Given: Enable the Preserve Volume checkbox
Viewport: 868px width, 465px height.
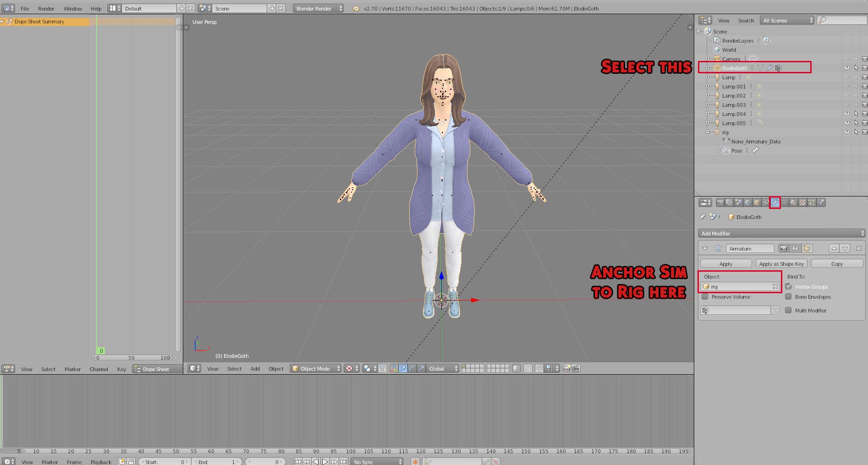Looking at the screenshot, I should pos(705,297).
